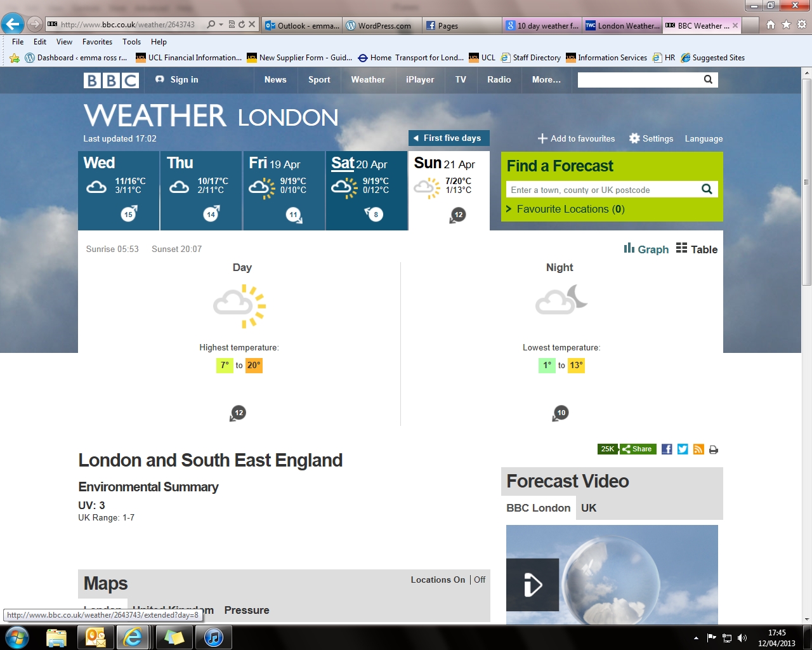Screen dimensions: 812x650
Task: Switch to Table view
Action: [697, 249]
